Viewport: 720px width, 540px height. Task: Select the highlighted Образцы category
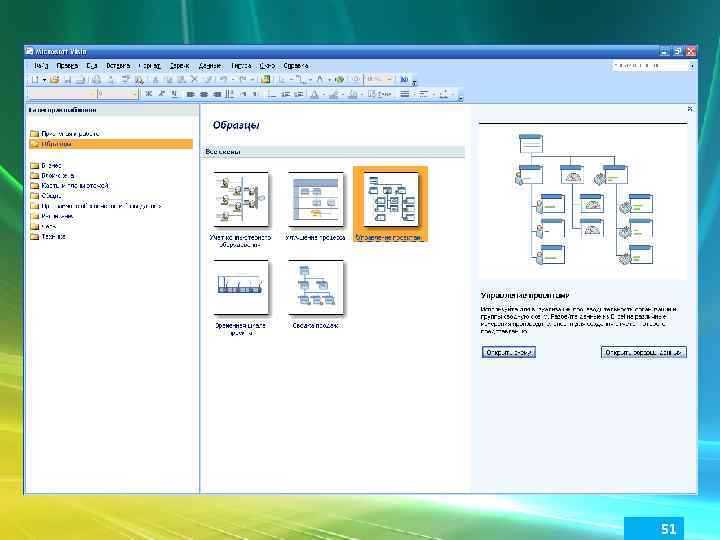pos(111,144)
